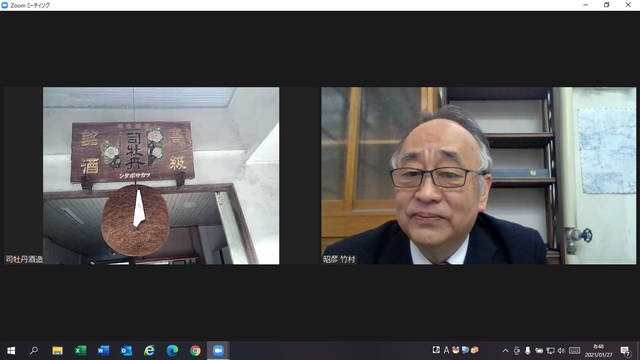Open the Action Center notifications icon
Screen dimensions: 640x360
(x=625, y=351)
